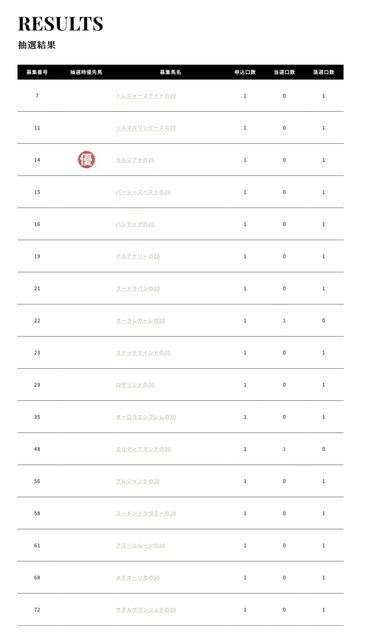The width and height of the screenshot is (366, 640).
Task: Open the horse name link in row 35
Action: pos(146,417)
